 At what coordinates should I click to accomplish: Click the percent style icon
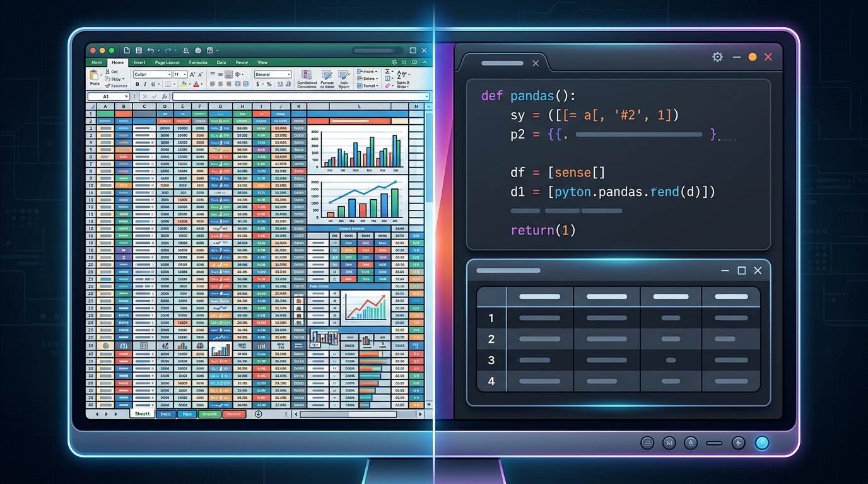(269, 84)
